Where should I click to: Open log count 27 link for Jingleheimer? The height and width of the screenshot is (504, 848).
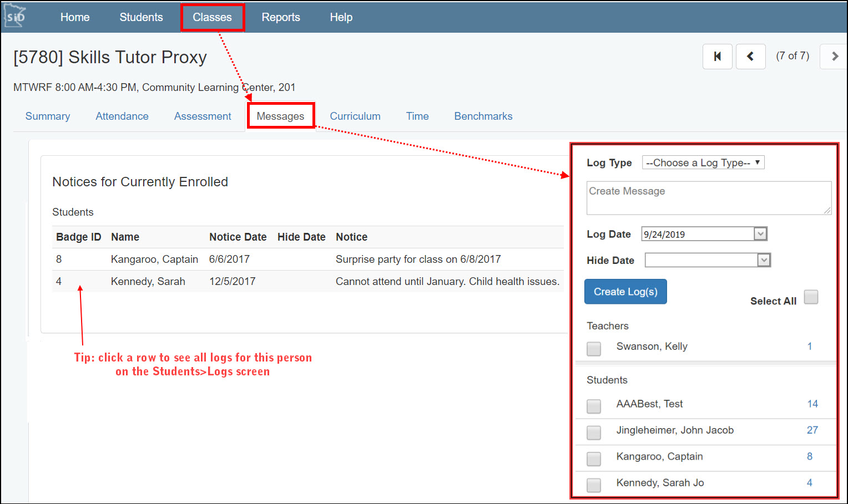click(812, 430)
